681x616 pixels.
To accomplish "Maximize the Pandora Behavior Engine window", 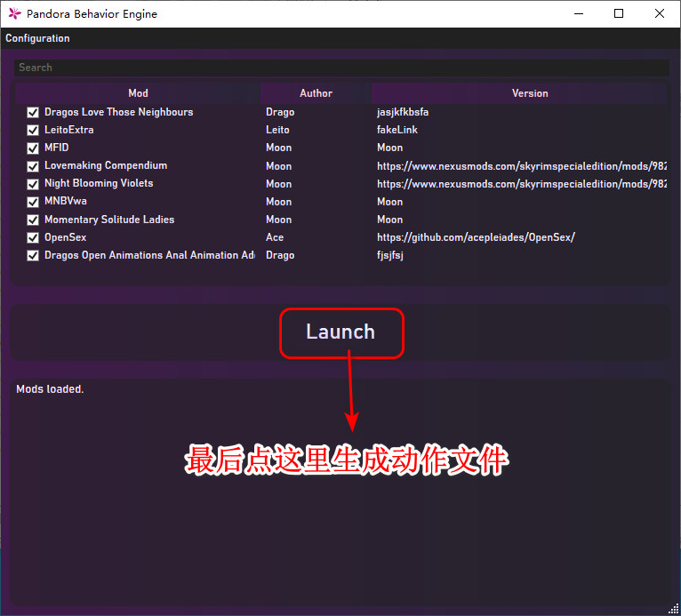I will click(619, 13).
